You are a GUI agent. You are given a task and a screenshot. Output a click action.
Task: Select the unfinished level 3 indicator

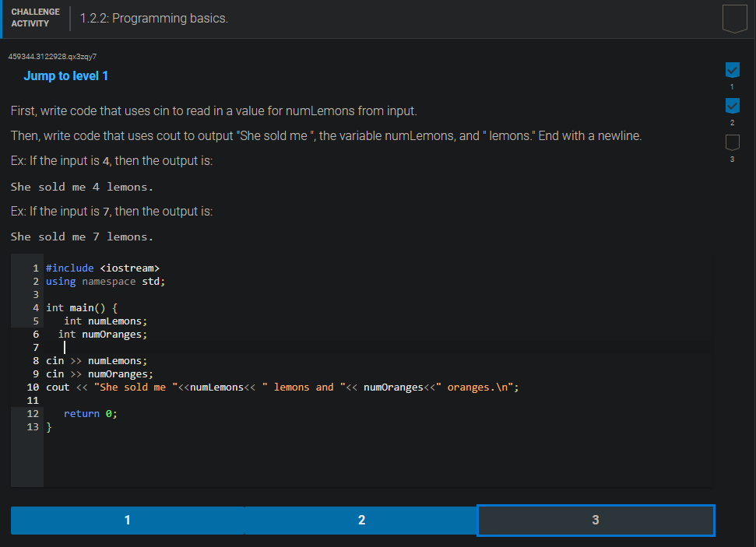click(733, 142)
